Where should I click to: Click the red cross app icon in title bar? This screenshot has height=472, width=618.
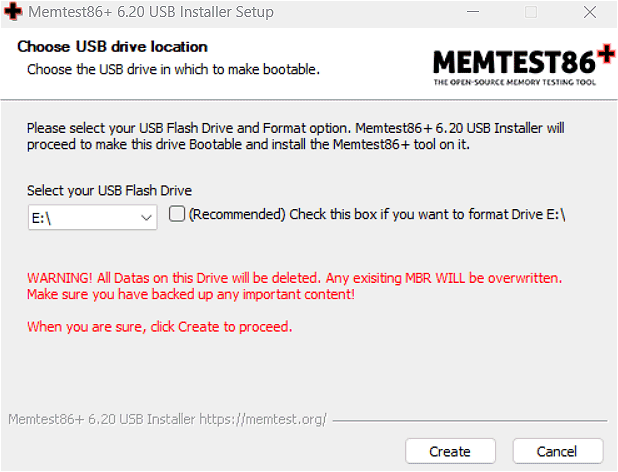[13, 11]
